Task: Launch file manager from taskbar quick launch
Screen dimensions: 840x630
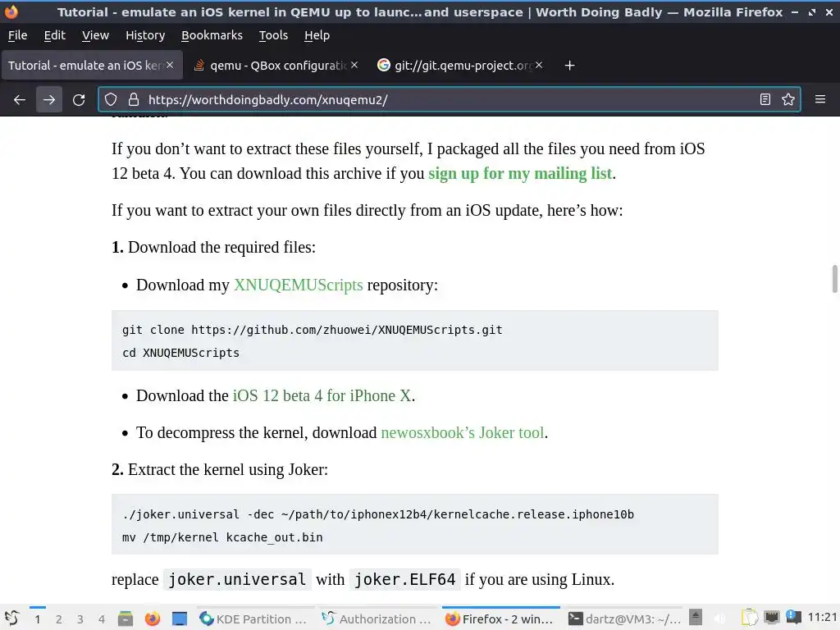Action: point(126,619)
